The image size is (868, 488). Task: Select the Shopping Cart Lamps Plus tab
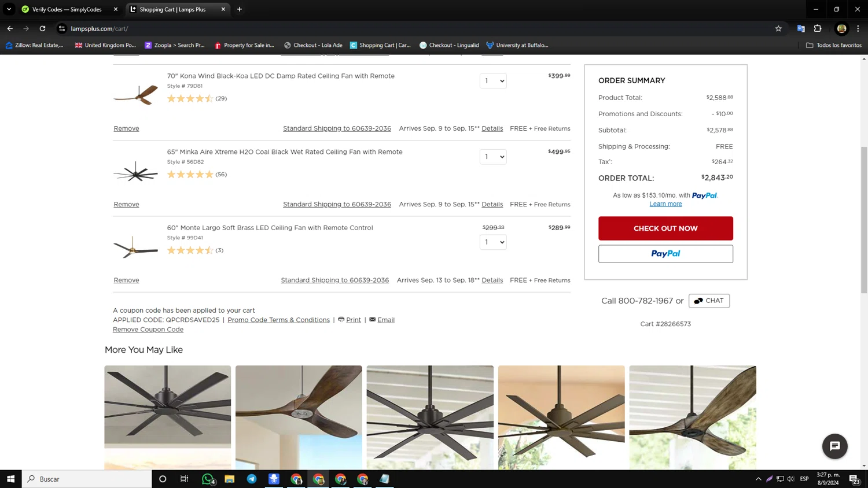point(178,9)
